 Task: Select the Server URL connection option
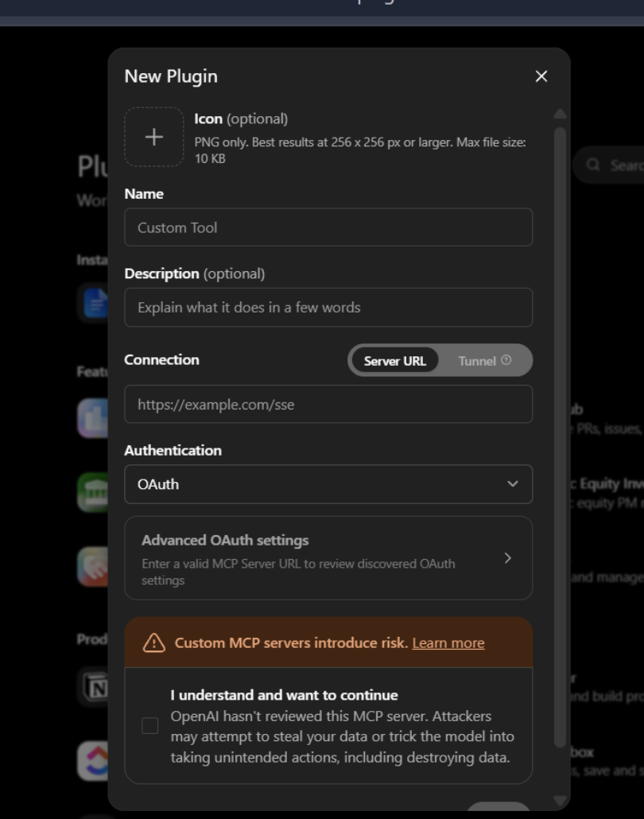(x=395, y=361)
